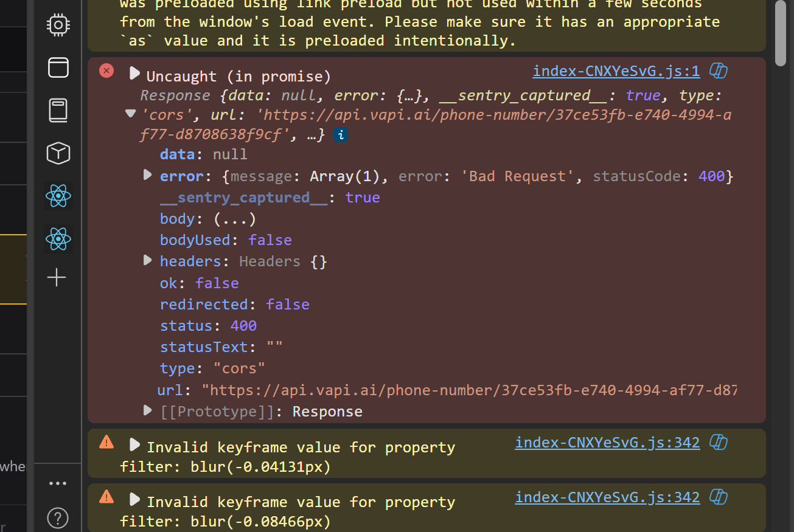Open the Application window icon in the sidebar

click(58, 67)
